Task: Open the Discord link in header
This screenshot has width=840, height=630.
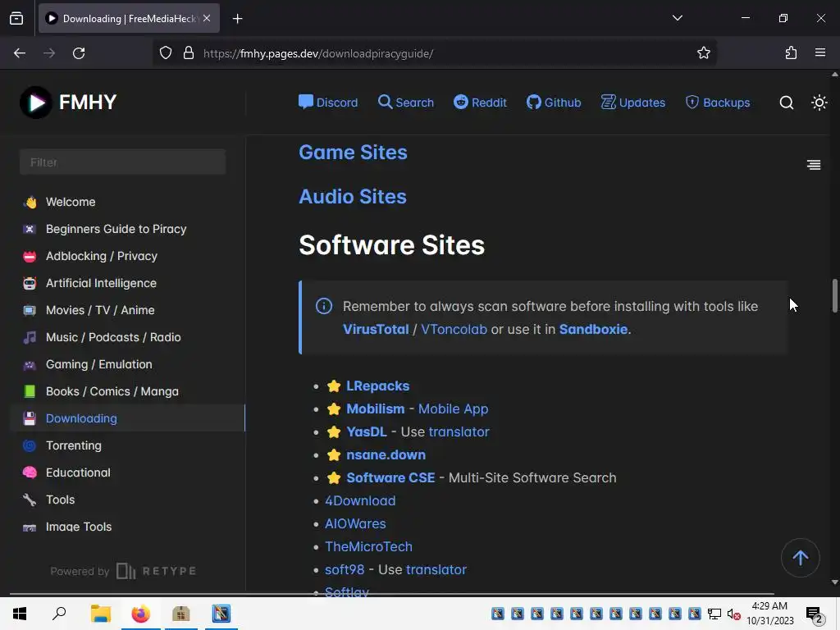Action: [x=328, y=103]
